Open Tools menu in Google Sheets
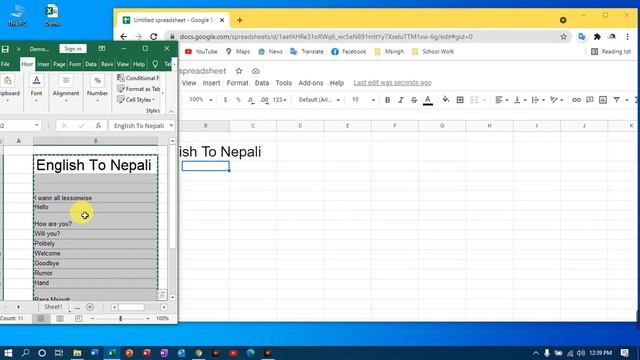The height and width of the screenshot is (360, 640). tap(284, 83)
